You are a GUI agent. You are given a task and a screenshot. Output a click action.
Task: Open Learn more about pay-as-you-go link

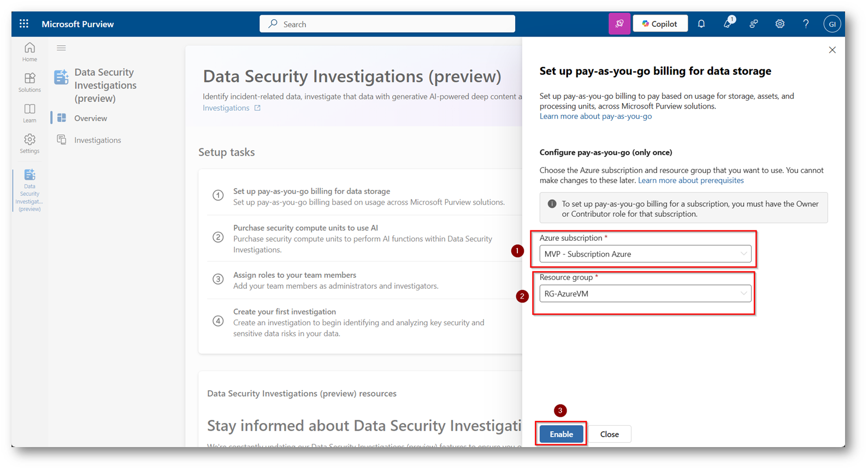tap(595, 116)
